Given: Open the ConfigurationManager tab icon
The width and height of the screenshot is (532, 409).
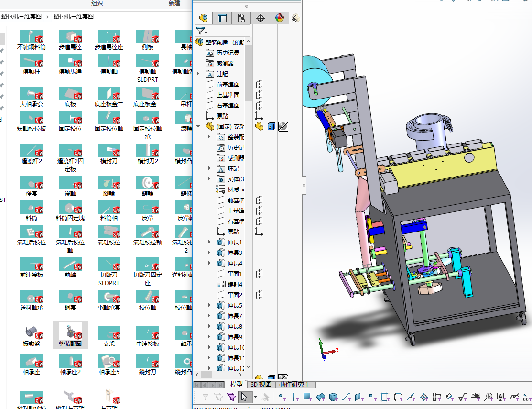Looking at the screenshot, I should [x=241, y=18].
